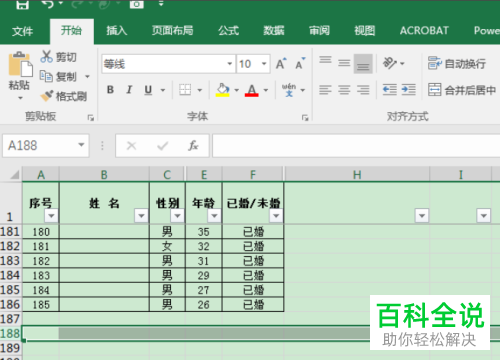Image resolution: width=500 pixels, height=360 pixels.
Task: Set bottom vertical alignment
Action: point(363,63)
